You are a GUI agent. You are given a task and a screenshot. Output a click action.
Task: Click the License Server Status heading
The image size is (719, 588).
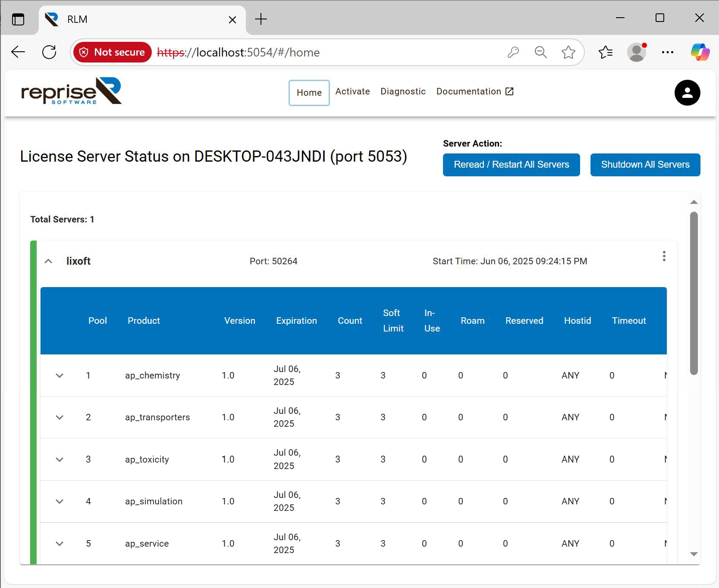(214, 156)
